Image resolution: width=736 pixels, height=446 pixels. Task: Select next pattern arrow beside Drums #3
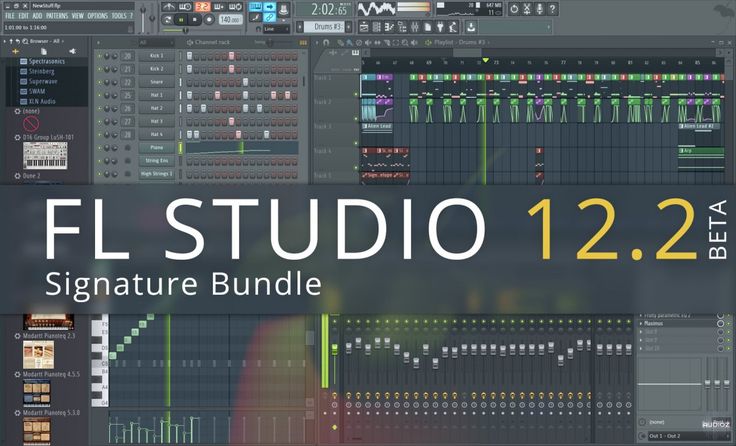(348, 27)
